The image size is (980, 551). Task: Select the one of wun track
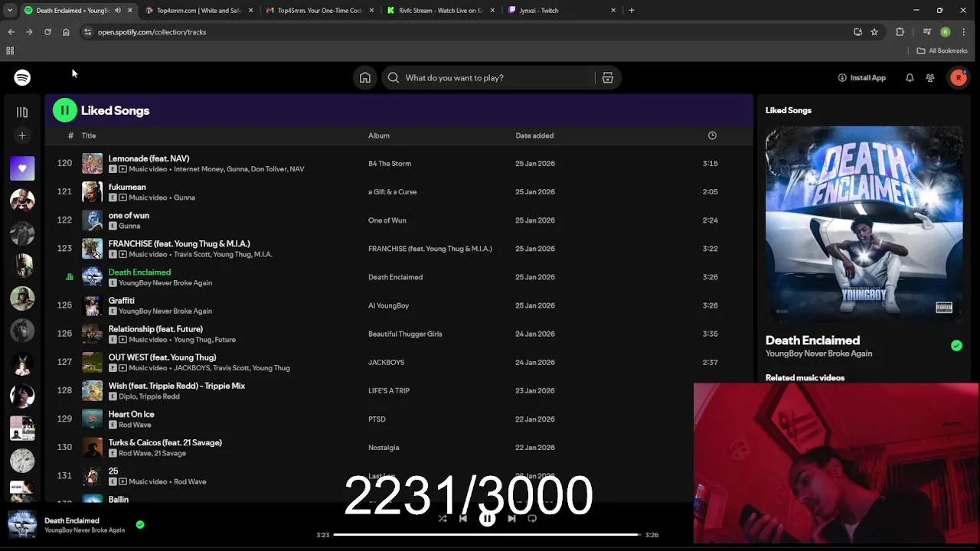(129, 215)
